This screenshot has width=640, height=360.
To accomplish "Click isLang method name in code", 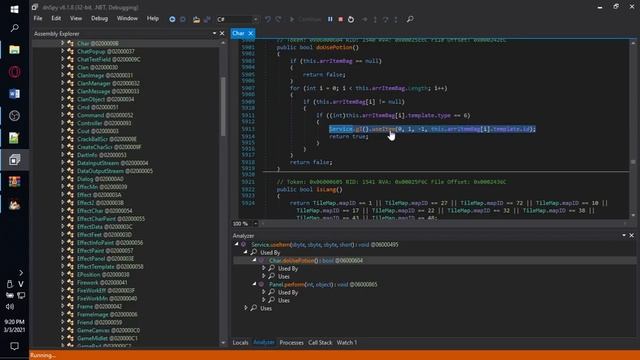I will point(326,189).
